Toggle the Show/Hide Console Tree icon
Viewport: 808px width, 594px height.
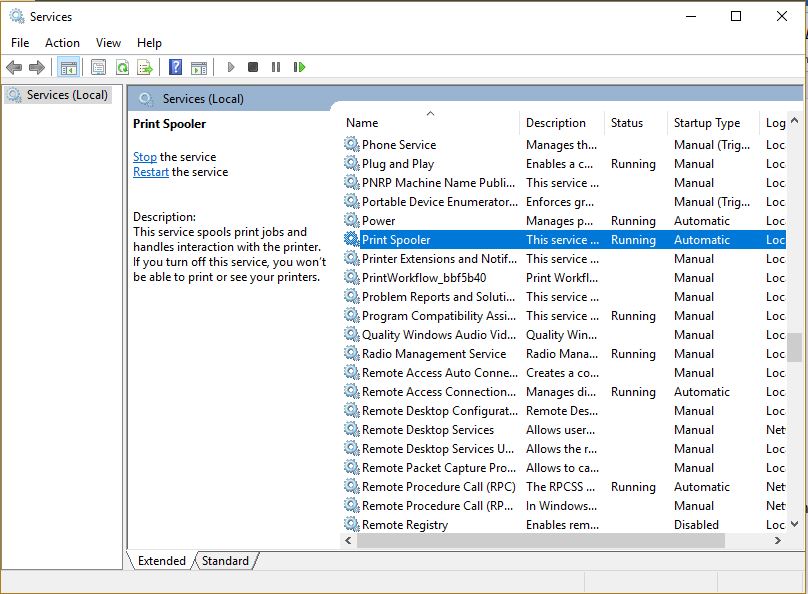click(x=69, y=67)
